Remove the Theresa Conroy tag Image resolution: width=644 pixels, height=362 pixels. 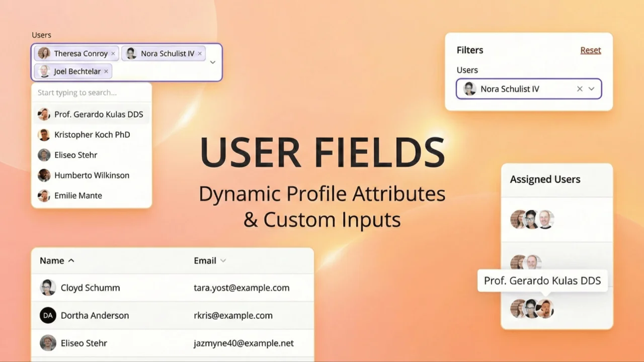click(113, 53)
